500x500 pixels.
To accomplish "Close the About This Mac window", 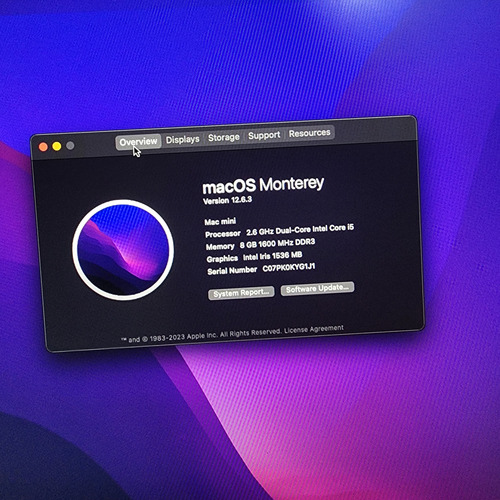I will pyautogui.click(x=43, y=147).
